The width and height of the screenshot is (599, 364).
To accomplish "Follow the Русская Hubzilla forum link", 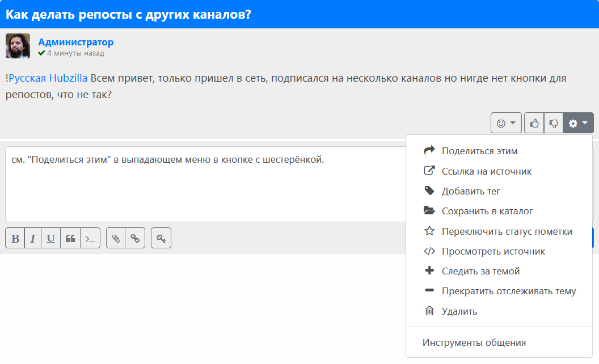I will pos(48,78).
